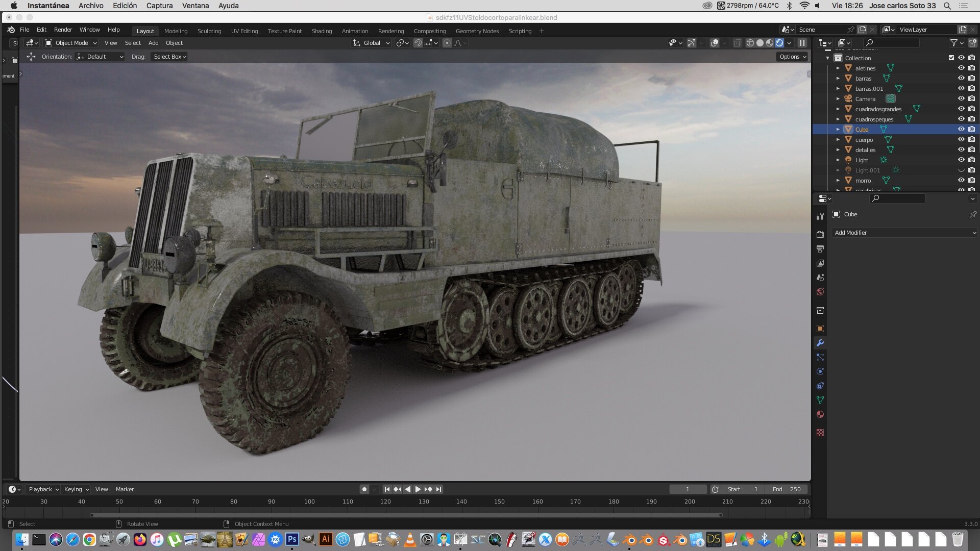
Task: Hide the aletines object with eye icon
Action: click(x=961, y=68)
